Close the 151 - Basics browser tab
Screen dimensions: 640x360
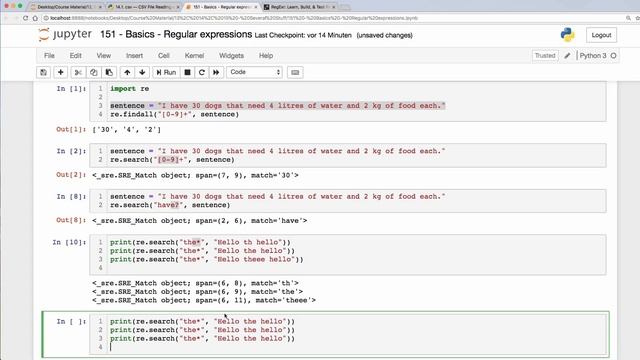(x=256, y=7)
